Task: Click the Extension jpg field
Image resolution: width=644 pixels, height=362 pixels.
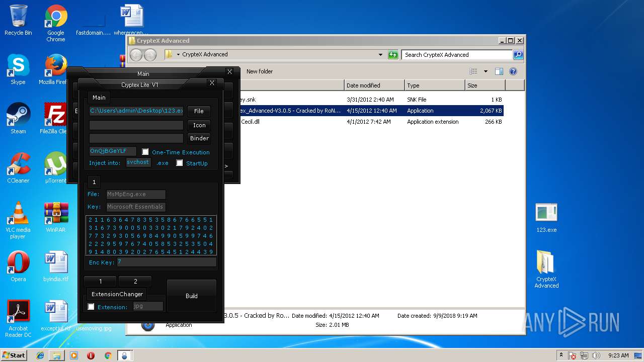Action: [148, 306]
